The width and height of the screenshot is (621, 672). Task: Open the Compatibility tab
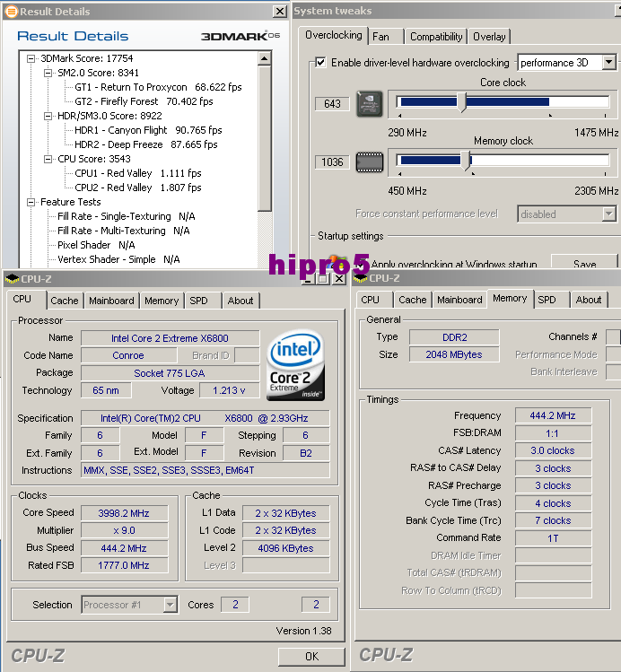coord(436,37)
